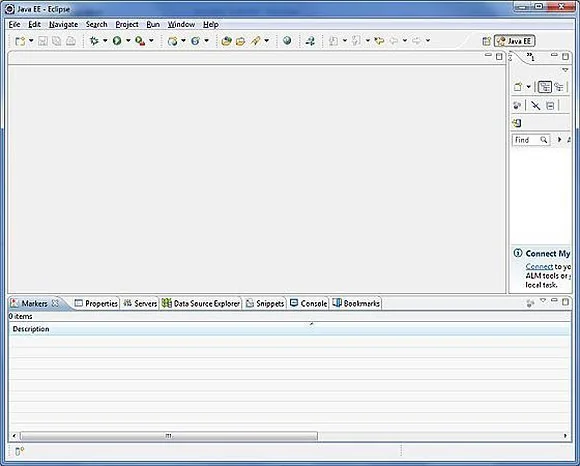This screenshot has width=580, height=466.
Task: Select the Java EE perspective button
Action: (x=515, y=41)
